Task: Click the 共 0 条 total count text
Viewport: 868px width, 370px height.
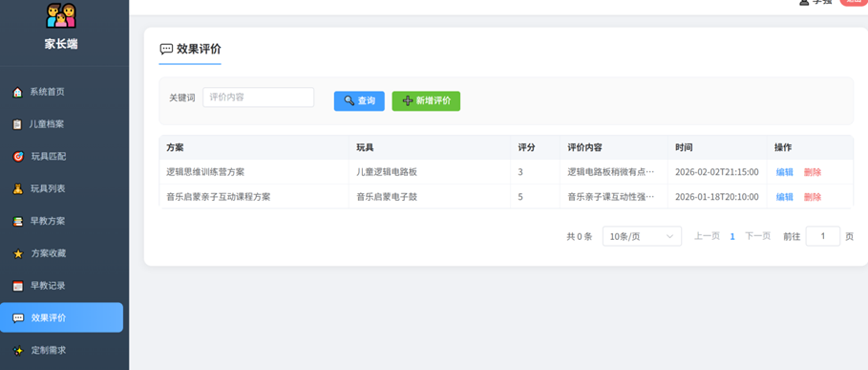Action: tap(579, 236)
